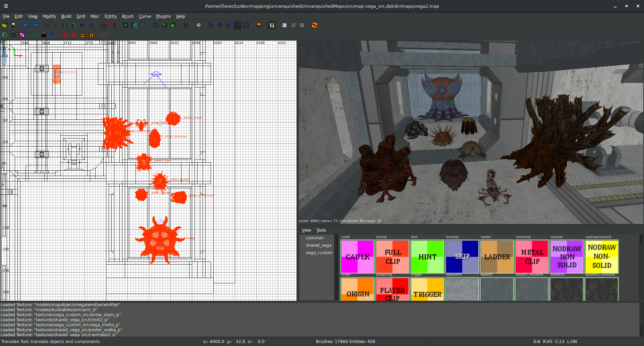Save the map with floppy icon
Image resolution: width=644 pixels, height=346 pixels.
[x=13, y=25]
